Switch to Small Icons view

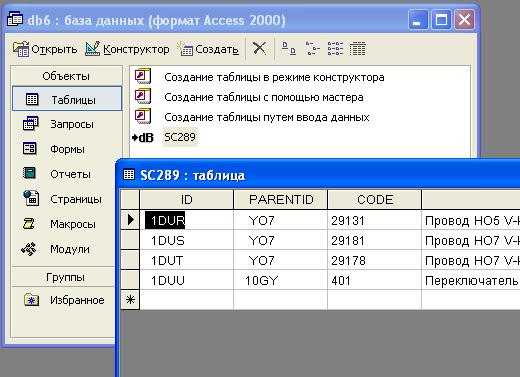click(312, 49)
